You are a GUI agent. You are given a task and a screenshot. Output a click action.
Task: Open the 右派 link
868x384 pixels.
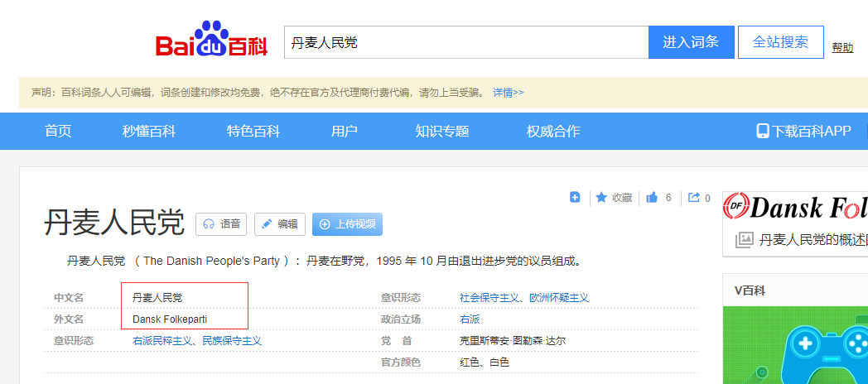pos(470,319)
